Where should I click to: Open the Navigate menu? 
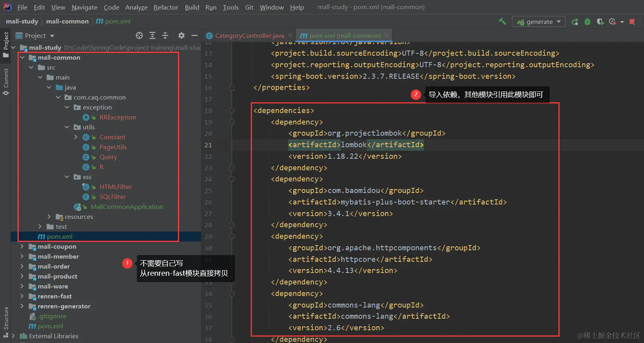click(84, 7)
